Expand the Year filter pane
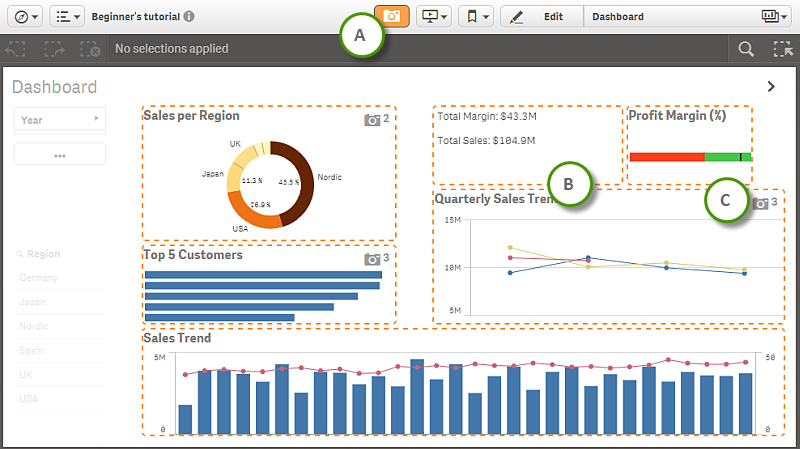Image resolution: width=800 pixels, height=449 pixels. point(59,120)
